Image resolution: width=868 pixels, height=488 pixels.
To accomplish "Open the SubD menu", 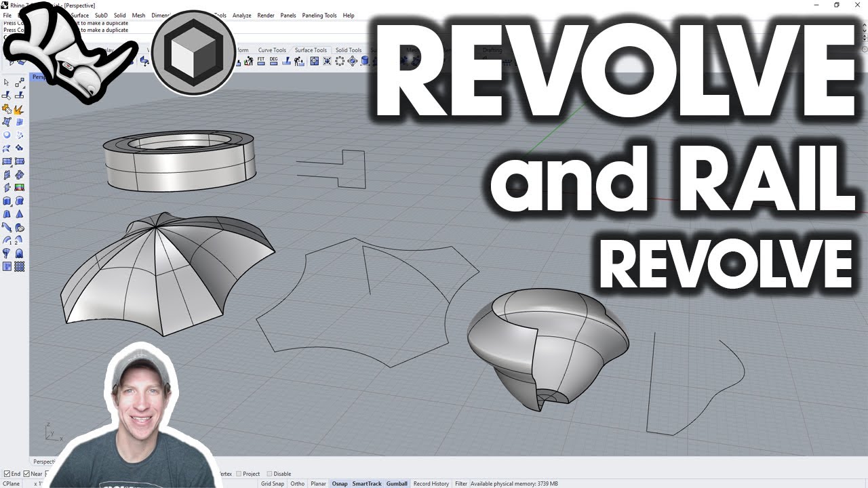I will pyautogui.click(x=101, y=15).
